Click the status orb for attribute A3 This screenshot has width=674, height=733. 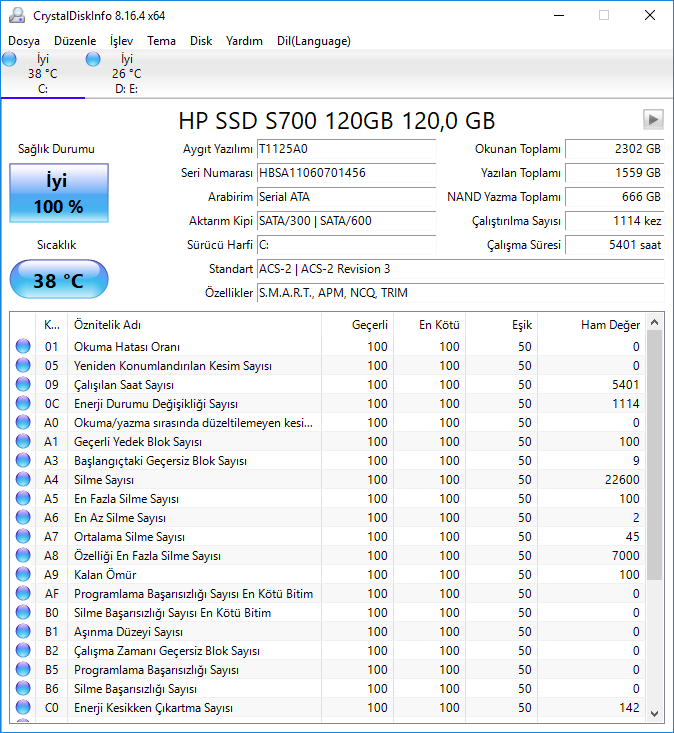[23, 460]
